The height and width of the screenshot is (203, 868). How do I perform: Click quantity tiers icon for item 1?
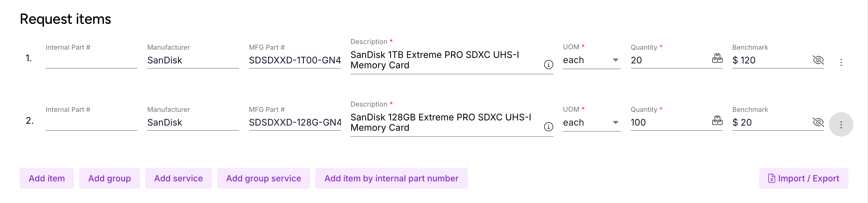[717, 59]
